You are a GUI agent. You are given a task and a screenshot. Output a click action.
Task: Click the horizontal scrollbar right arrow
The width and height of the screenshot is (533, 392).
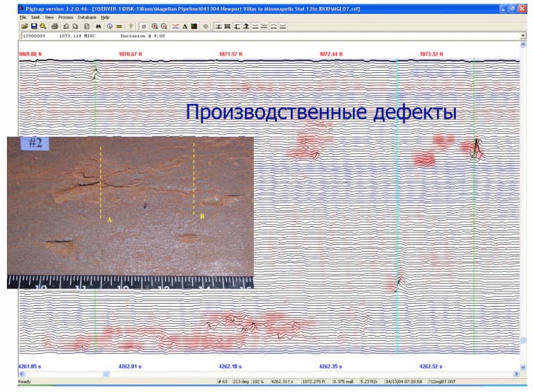coord(516,374)
